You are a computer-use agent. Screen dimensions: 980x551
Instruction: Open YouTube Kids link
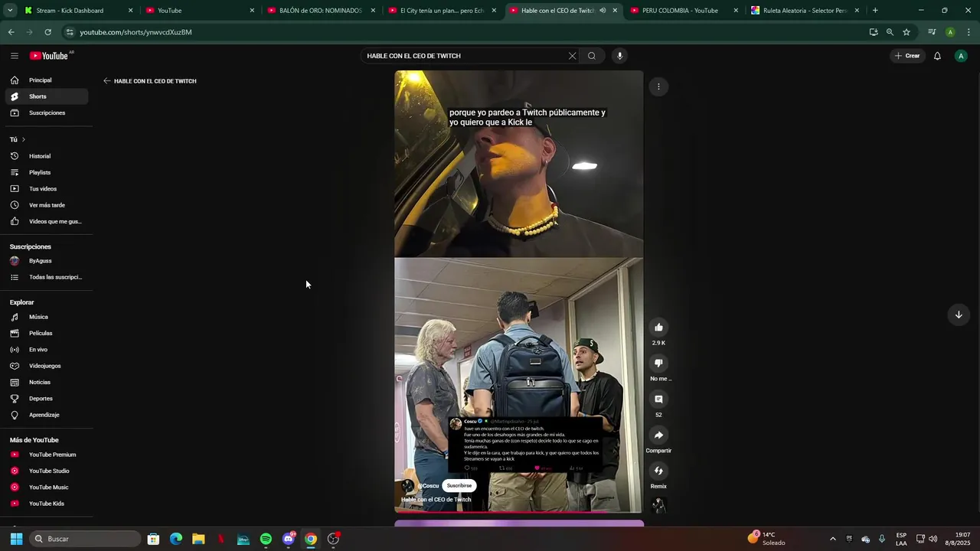(46, 504)
